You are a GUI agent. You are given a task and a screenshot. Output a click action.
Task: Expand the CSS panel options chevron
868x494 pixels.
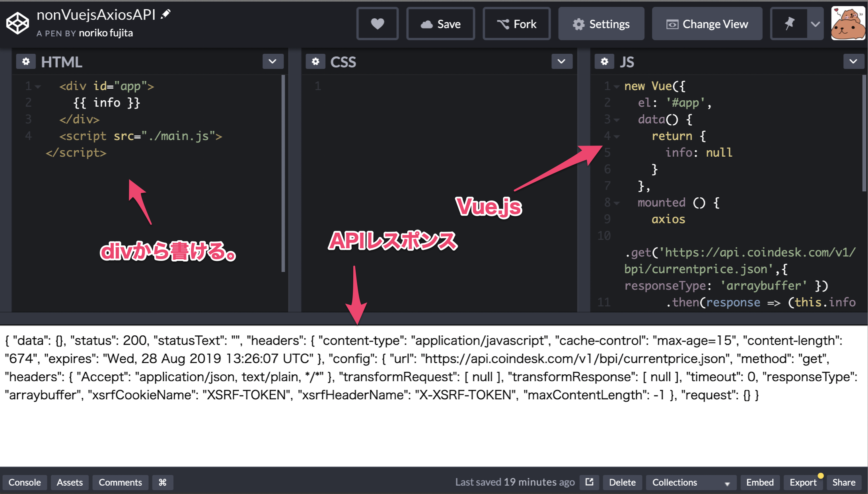click(562, 62)
